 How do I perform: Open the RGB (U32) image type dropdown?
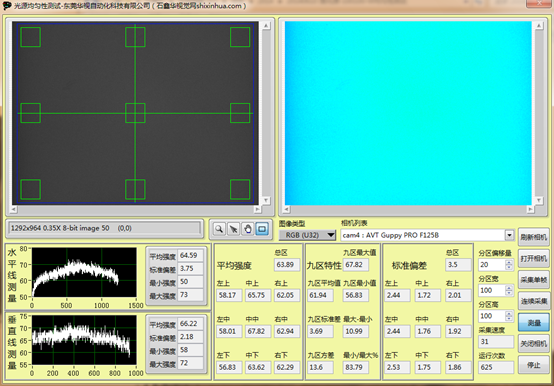[307, 235]
